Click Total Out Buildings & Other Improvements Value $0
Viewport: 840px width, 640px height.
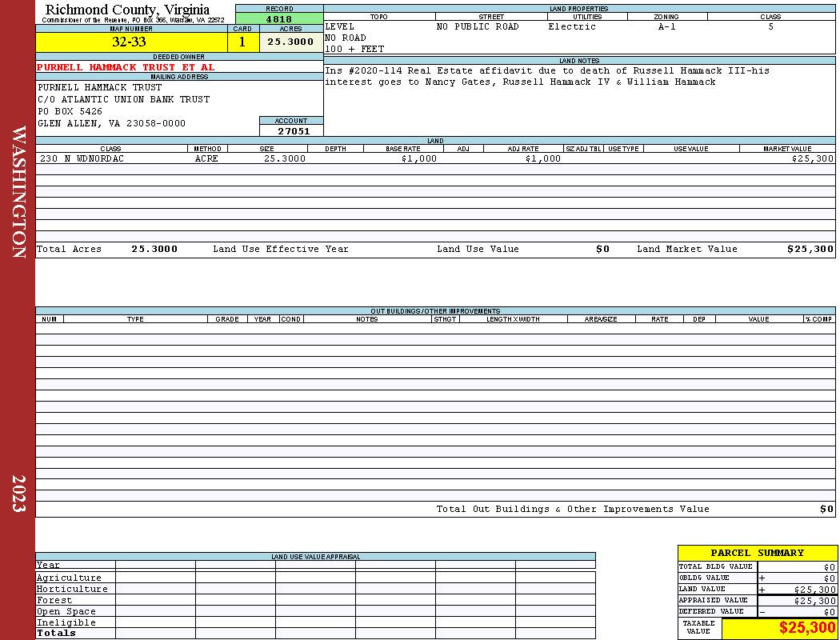coord(826,510)
